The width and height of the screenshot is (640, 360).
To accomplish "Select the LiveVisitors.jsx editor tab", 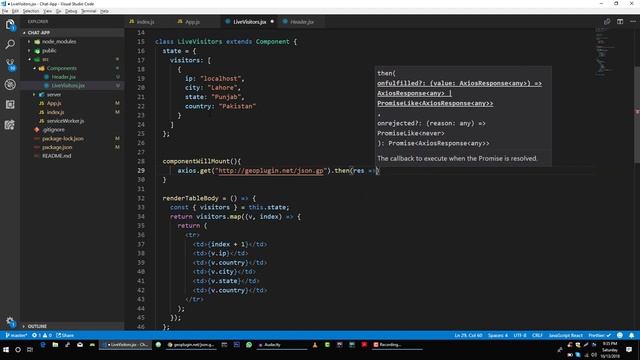I will pos(249,22).
